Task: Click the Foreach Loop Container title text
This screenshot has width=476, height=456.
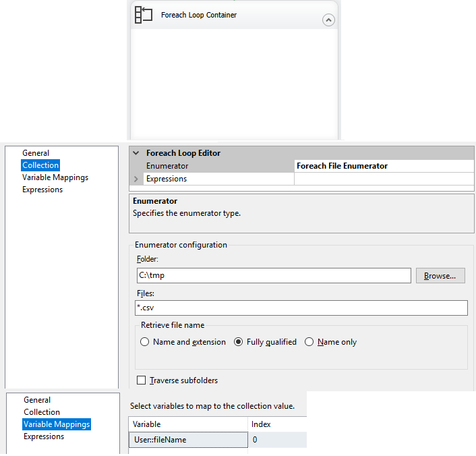Action: [x=199, y=15]
